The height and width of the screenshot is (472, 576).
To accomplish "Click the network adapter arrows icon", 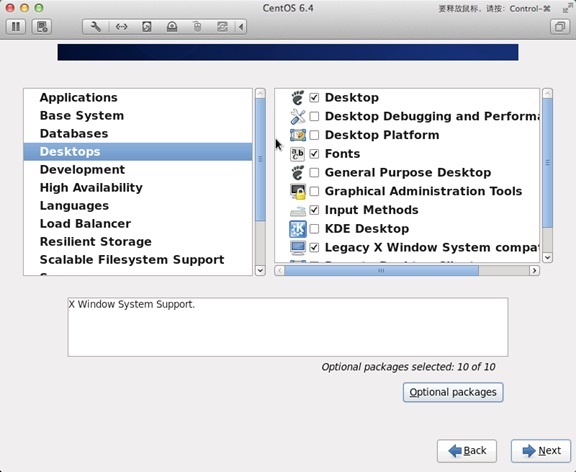I will click(x=122, y=27).
